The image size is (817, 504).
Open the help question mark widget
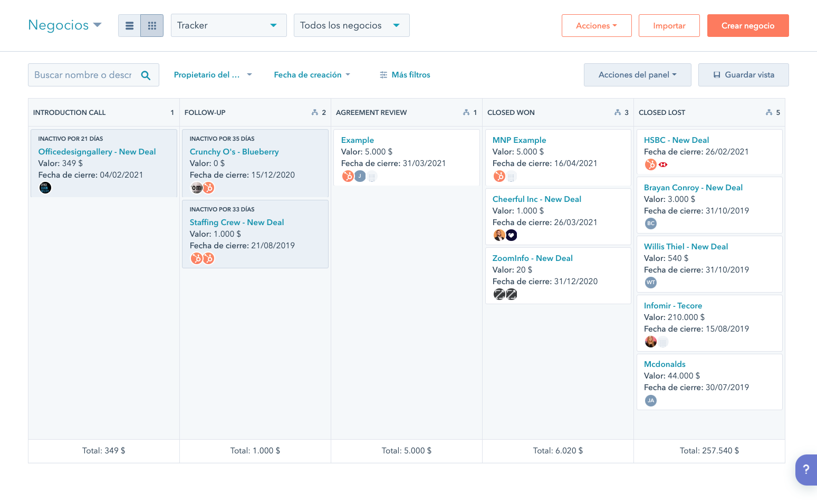tap(806, 469)
